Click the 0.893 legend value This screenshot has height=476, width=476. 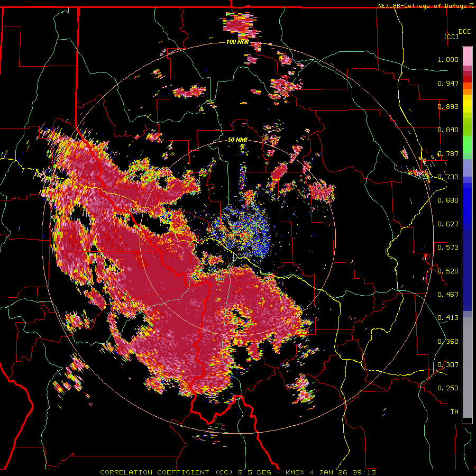point(448,106)
